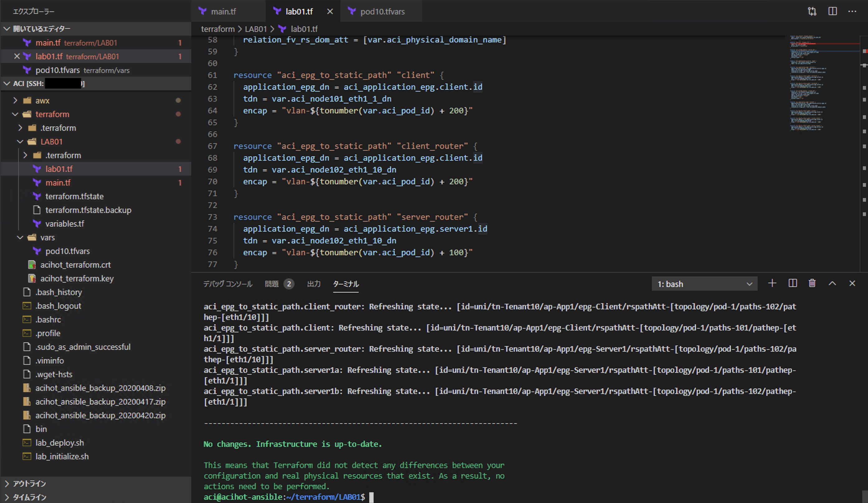Image resolution: width=868 pixels, height=503 pixels.
Task: Open the editor more actions menu
Action: (x=852, y=12)
